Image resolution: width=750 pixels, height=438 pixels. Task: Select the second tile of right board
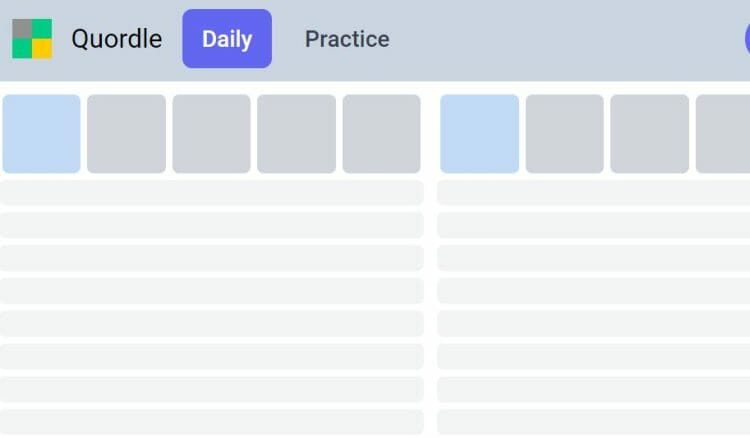tap(564, 134)
